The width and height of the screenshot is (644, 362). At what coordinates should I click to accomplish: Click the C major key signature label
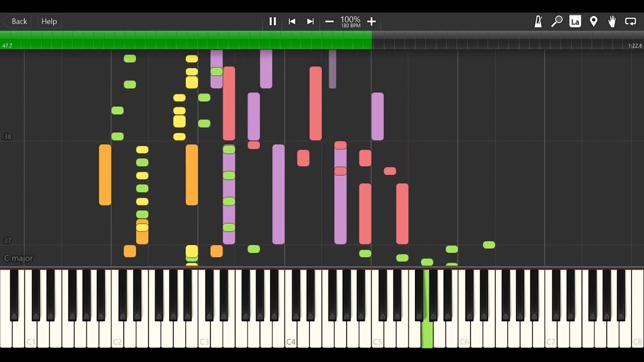(x=19, y=258)
